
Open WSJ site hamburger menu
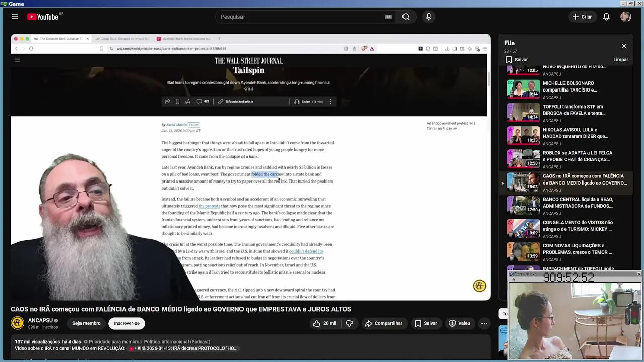pos(17,60)
